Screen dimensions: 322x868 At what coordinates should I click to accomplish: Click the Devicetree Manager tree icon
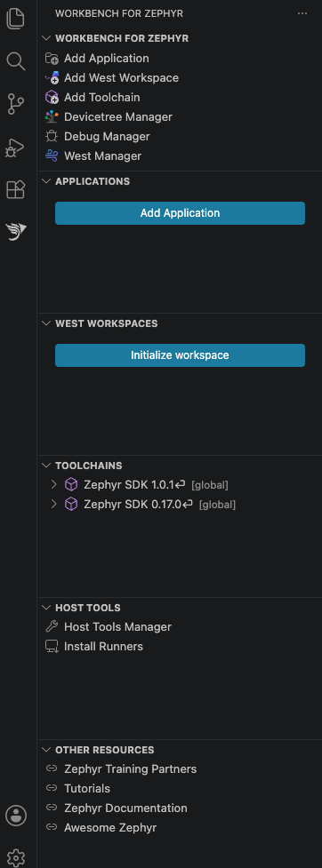coord(52,116)
